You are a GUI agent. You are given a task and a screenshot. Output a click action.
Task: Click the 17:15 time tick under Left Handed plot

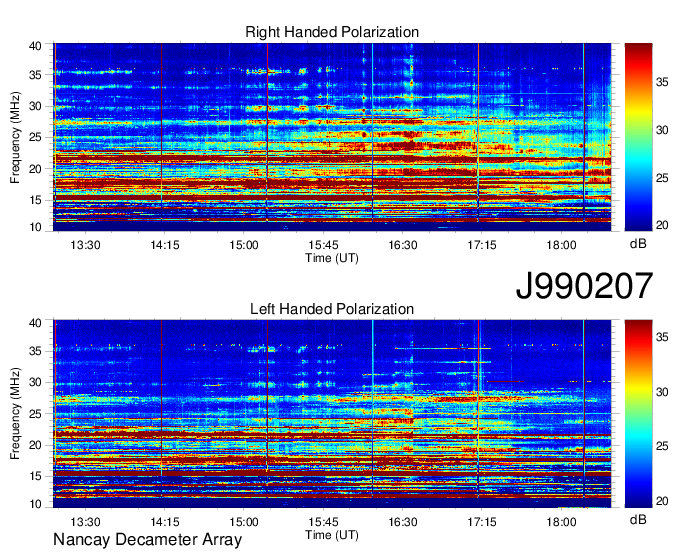(482, 522)
